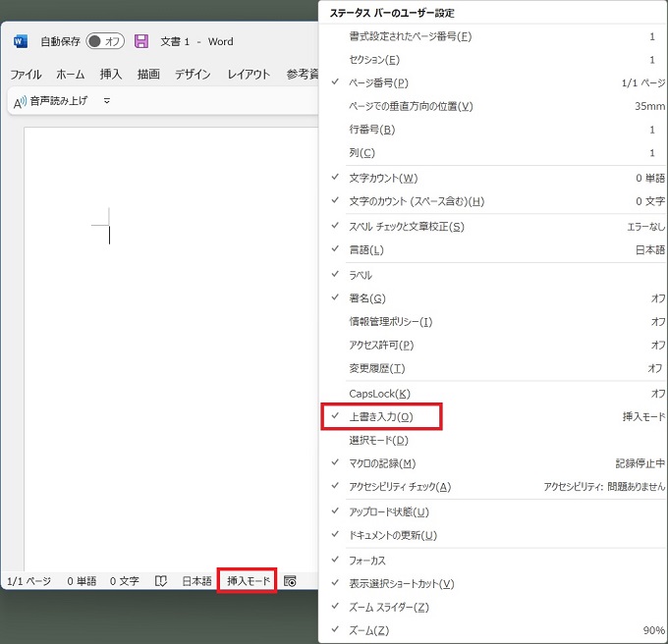This screenshot has width=668, height=644.
Task: Toggle 文字のカウント (スペース含む)(H)
Action: tap(493, 201)
